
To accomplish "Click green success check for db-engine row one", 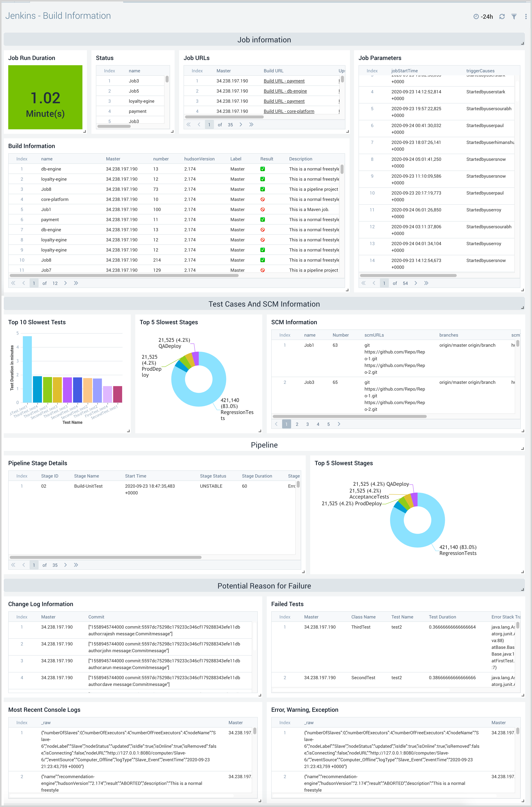I will 262,169.
